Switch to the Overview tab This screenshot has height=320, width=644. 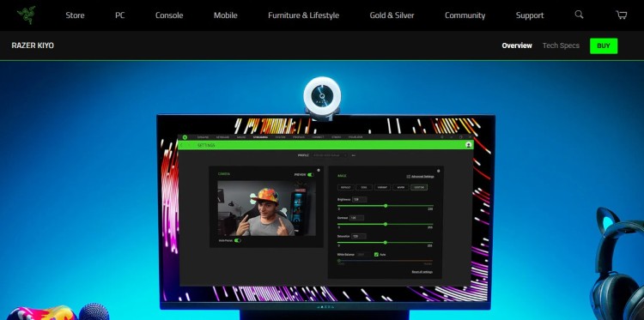coord(517,45)
